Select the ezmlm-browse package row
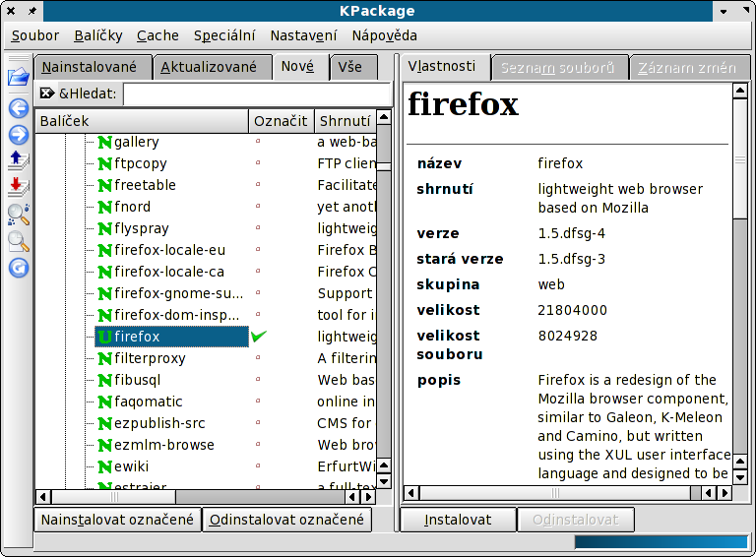 [164, 445]
